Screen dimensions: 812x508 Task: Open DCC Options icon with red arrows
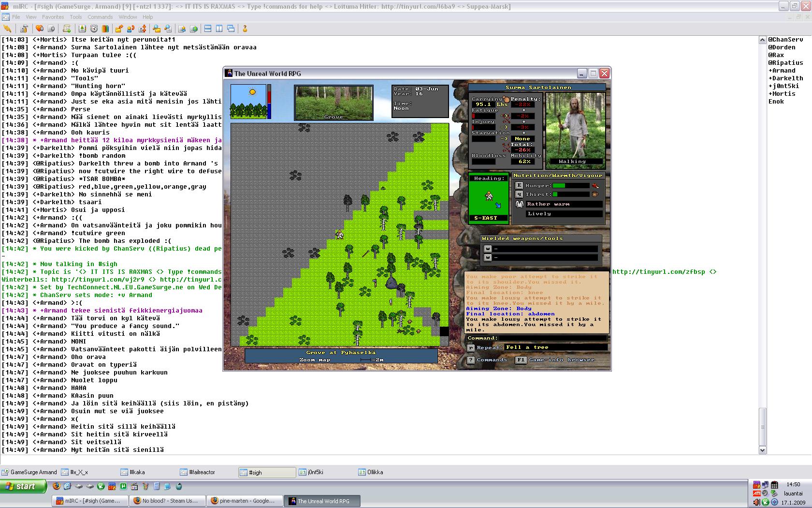pyautogui.click(x=142, y=29)
